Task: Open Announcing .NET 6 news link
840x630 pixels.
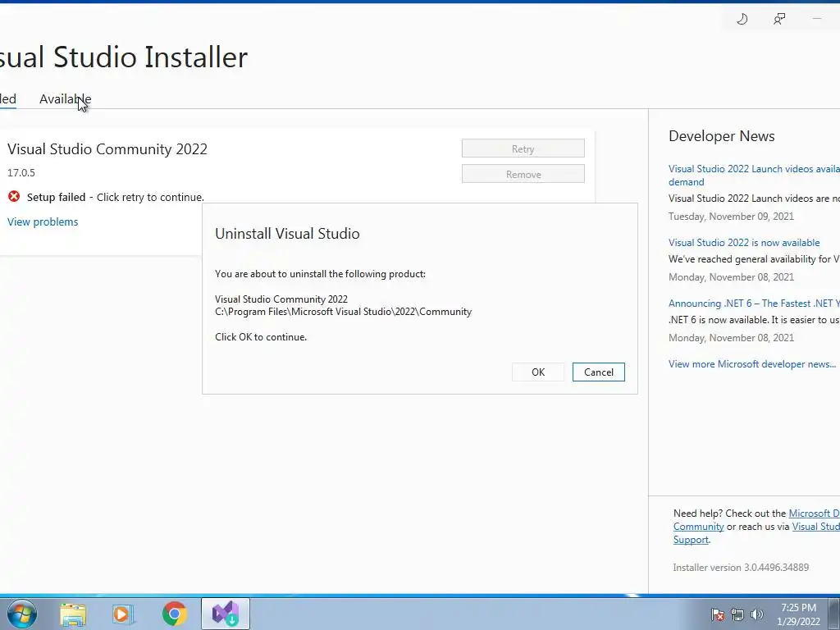Action: [x=754, y=304]
